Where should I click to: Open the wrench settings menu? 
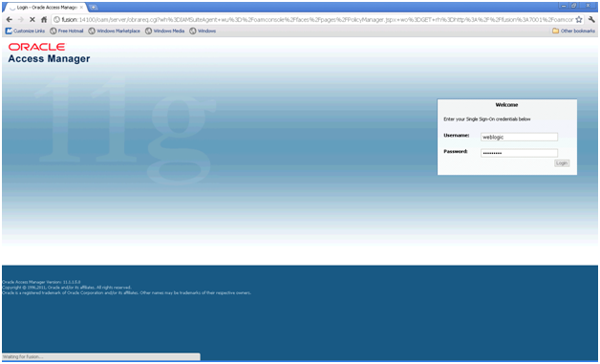click(x=591, y=19)
